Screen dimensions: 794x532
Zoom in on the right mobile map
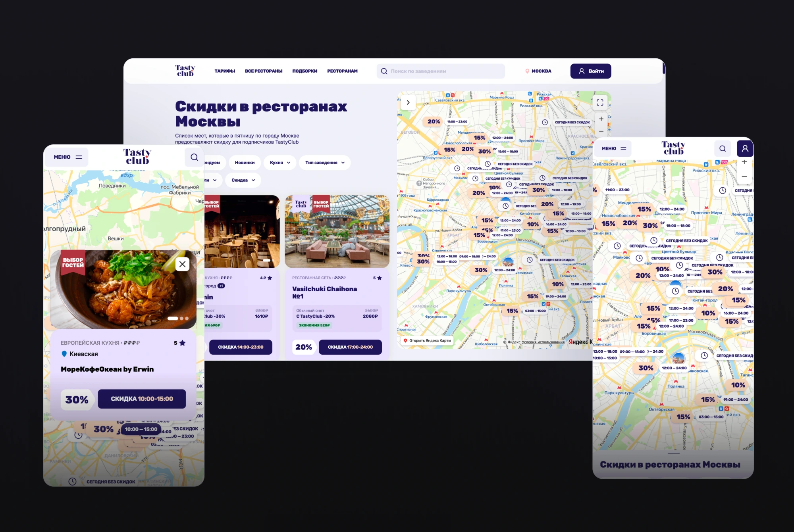(x=744, y=162)
